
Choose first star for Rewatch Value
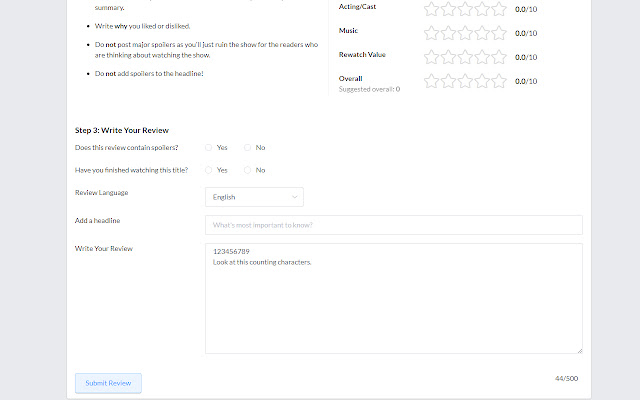pos(431,57)
